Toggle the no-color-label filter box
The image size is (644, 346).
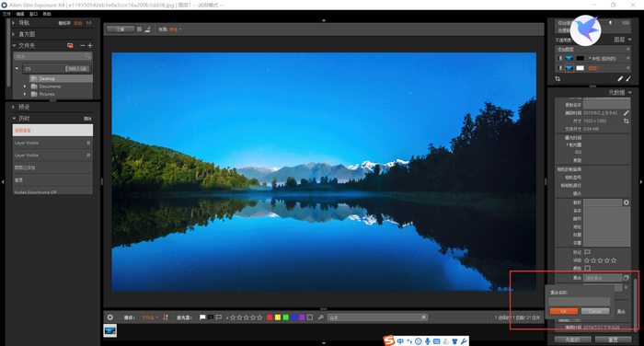pos(310,317)
